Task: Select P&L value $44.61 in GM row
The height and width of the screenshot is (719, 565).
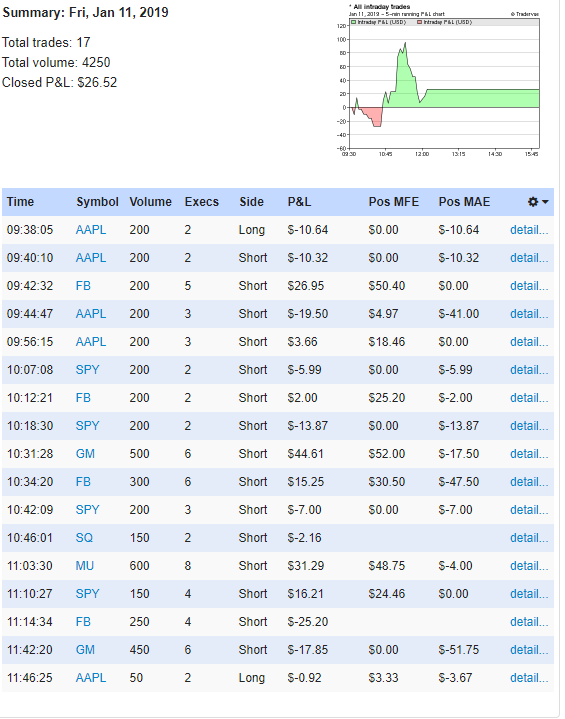Action: click(x=305, y=454)
